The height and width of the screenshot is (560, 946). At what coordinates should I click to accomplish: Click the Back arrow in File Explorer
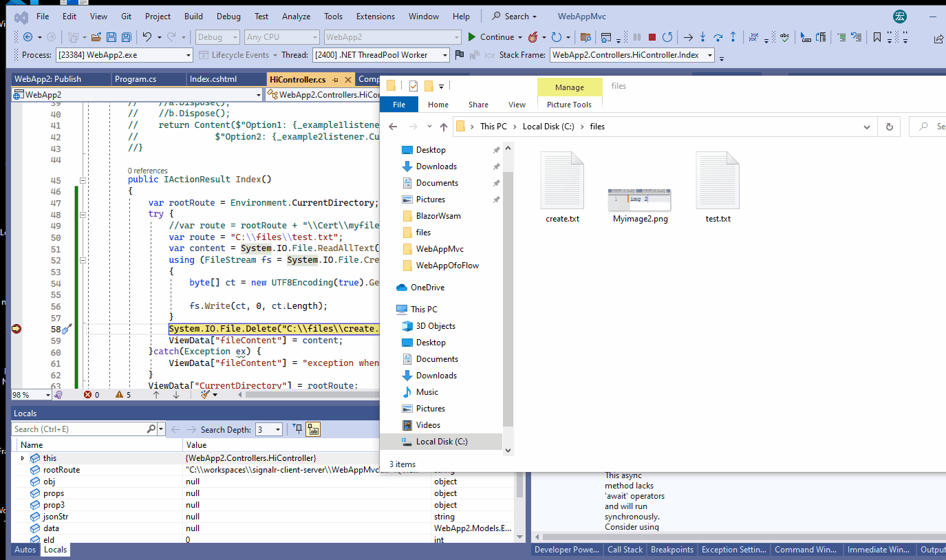393,127
